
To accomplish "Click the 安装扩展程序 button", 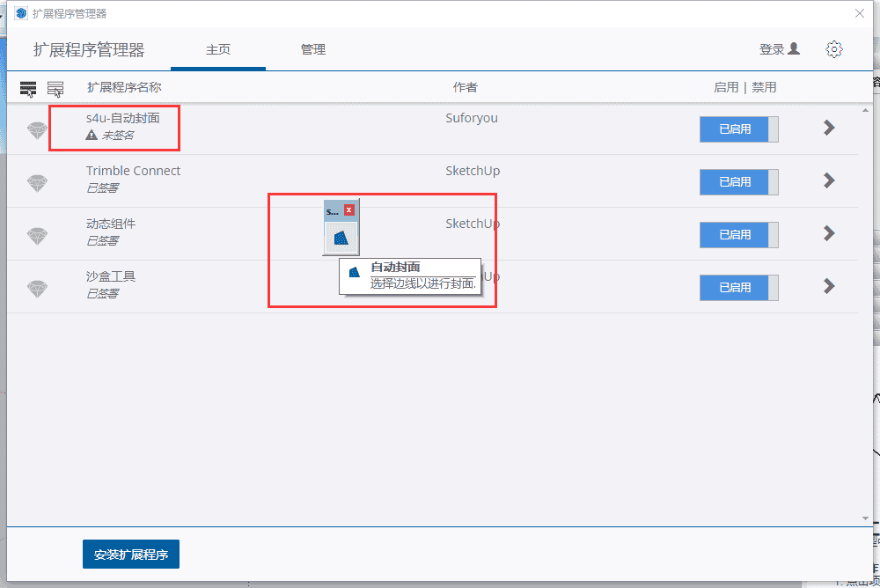I will coord(130,554).
